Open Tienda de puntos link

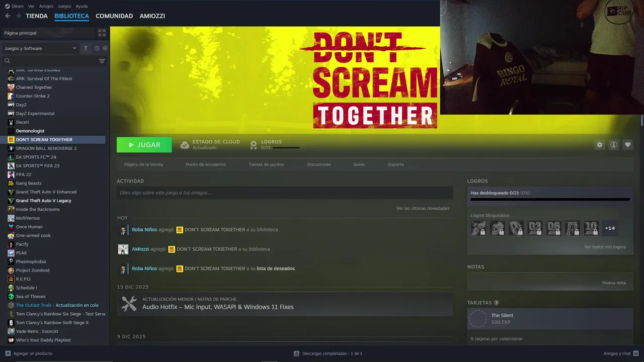266,164
